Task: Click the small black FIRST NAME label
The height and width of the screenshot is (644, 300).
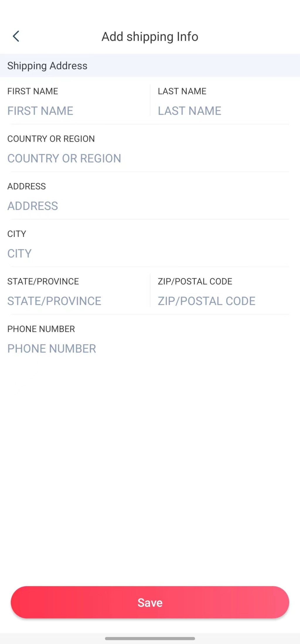Action: click(x=33, y=91)
